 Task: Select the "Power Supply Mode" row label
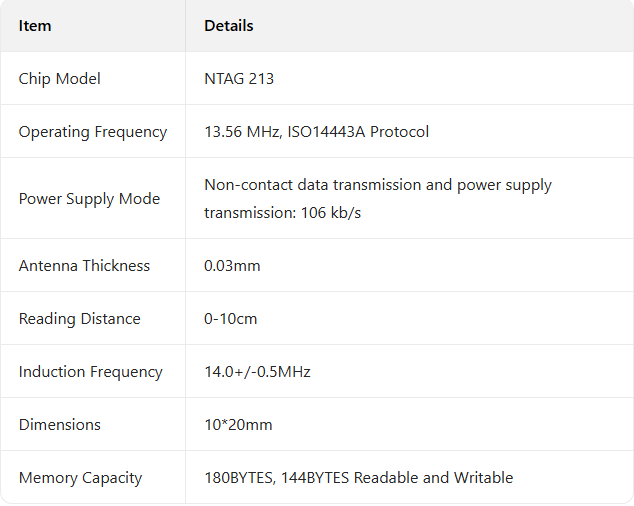(89, 199)
